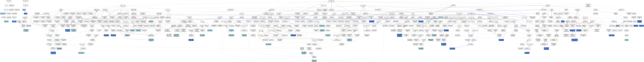Click 'molecular function activator activity' node
Screen dimensions: 644x62
(17, 10)
